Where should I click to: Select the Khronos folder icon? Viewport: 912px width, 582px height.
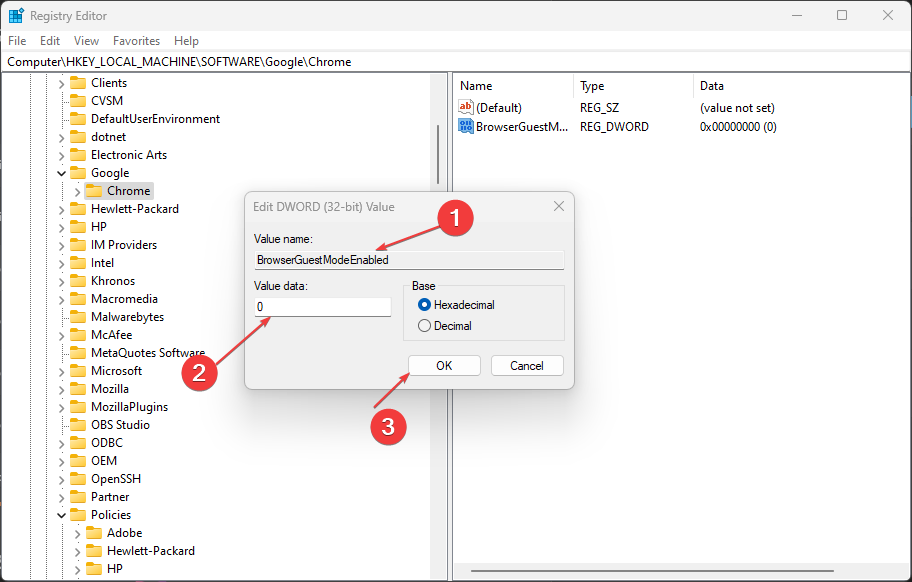(78, 281)
